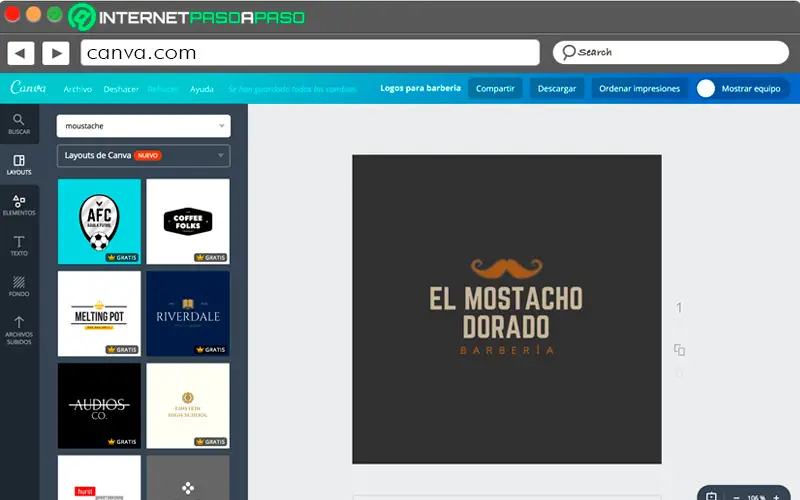The height and width of the screenshot is (500, 800).
Task: Click the browser forward arrow
Action: [56, 53]
